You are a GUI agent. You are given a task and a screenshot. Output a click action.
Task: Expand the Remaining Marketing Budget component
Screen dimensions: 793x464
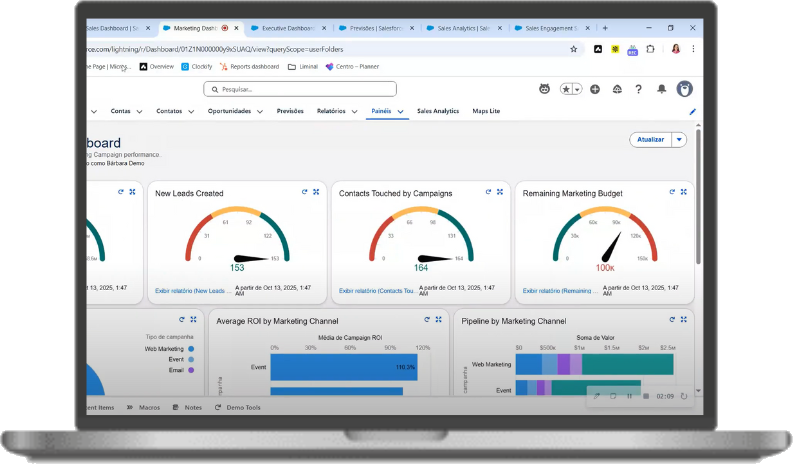(684, 192)
